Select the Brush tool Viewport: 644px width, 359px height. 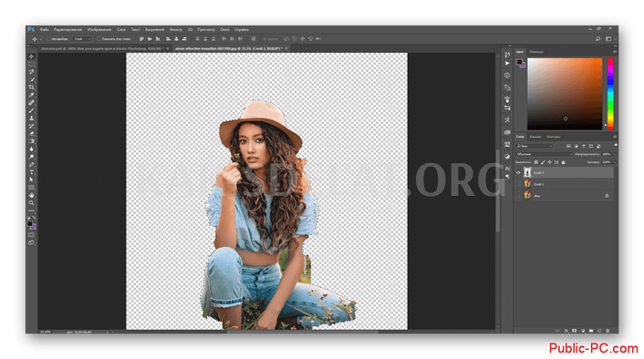[32, 110]
